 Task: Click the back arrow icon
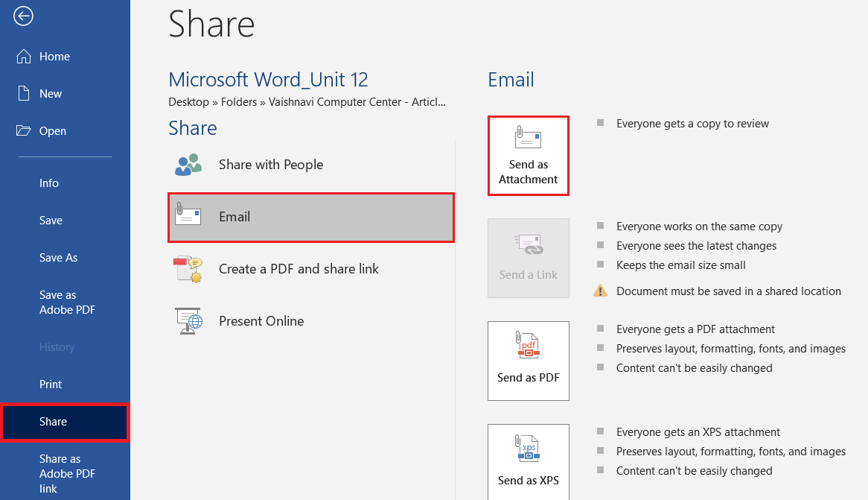pyautogui.click(x=23, y=16)
